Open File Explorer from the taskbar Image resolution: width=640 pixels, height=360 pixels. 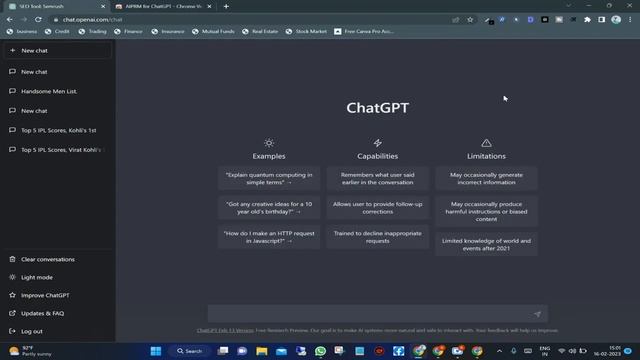point(262,351)
